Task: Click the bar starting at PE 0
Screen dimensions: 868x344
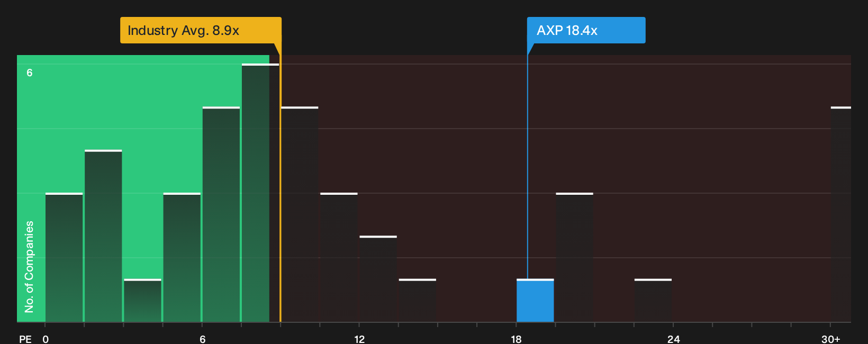Action: (64, 257)
